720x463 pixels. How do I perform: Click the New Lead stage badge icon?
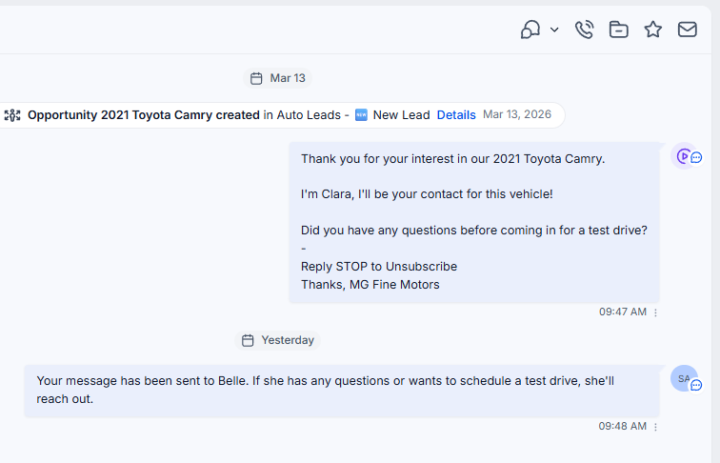point(361,115)
